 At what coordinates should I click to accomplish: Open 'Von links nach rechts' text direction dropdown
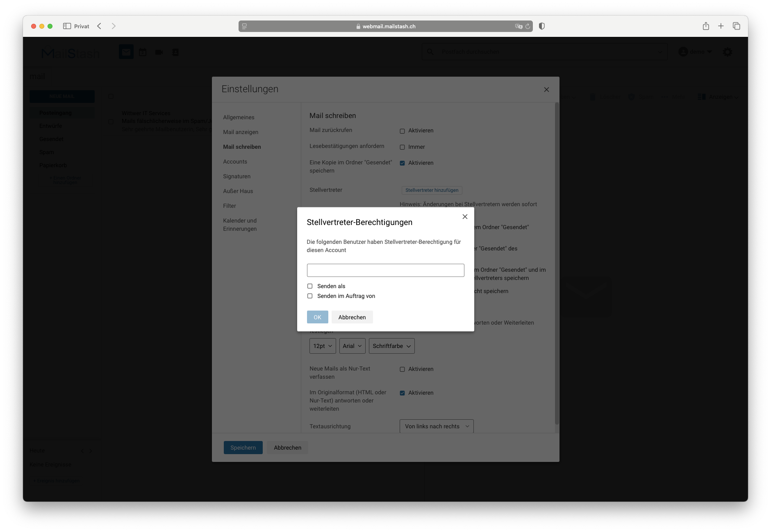click(437, 426)
